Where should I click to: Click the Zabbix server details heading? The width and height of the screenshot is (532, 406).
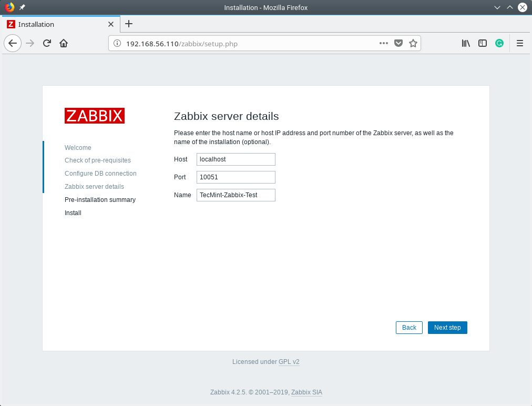pos(226,116)
